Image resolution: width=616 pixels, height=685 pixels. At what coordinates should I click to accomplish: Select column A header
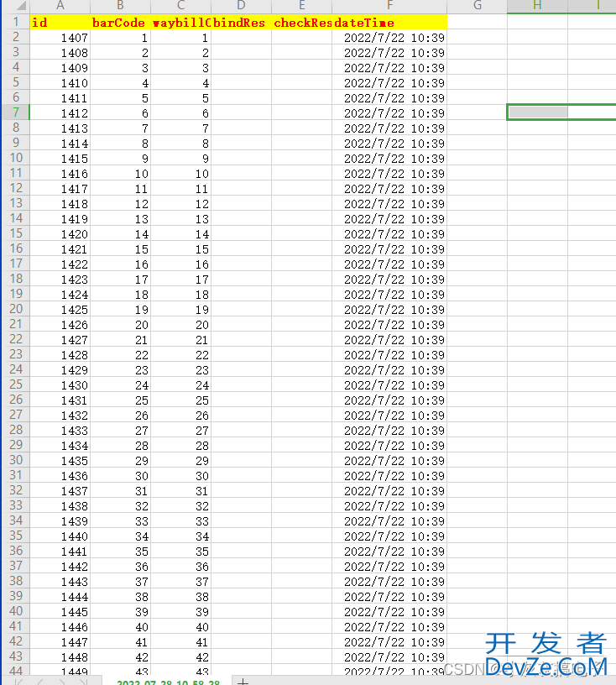(60, 6)
